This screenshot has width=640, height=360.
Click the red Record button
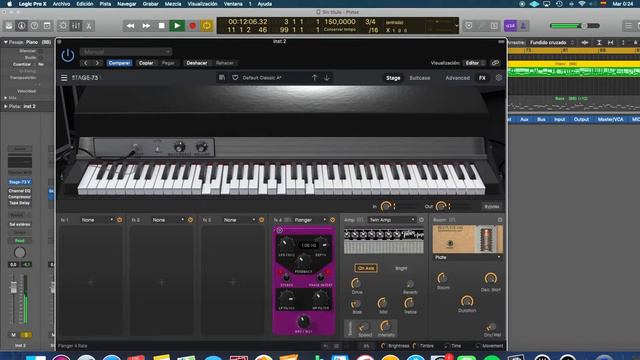192,26
